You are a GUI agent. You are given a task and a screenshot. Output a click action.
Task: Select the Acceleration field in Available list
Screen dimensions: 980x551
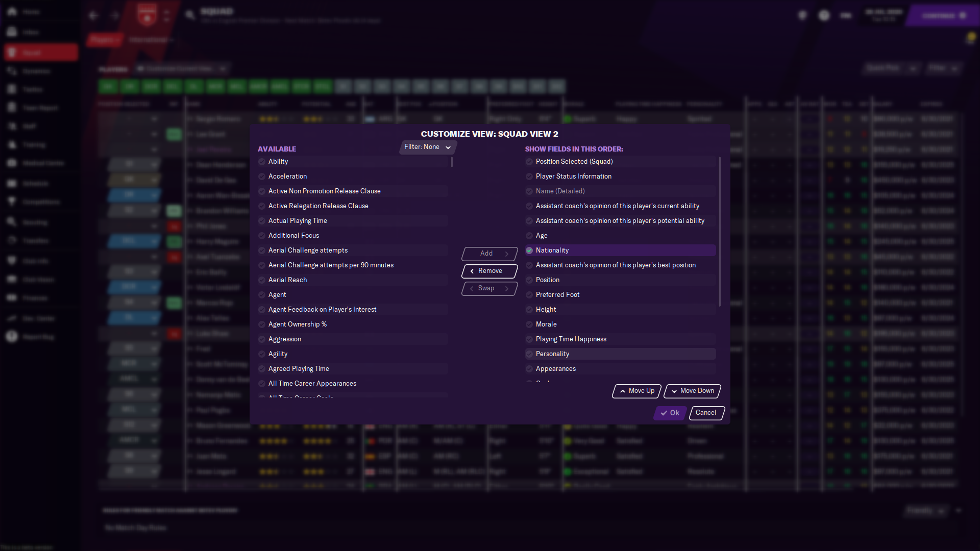(x=287, y=177)
